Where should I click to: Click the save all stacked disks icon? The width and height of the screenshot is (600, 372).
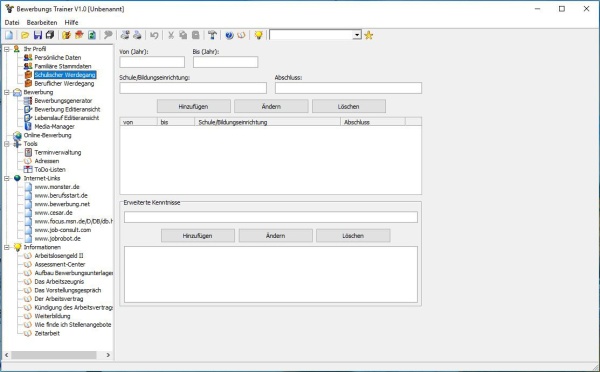point(50,35)
